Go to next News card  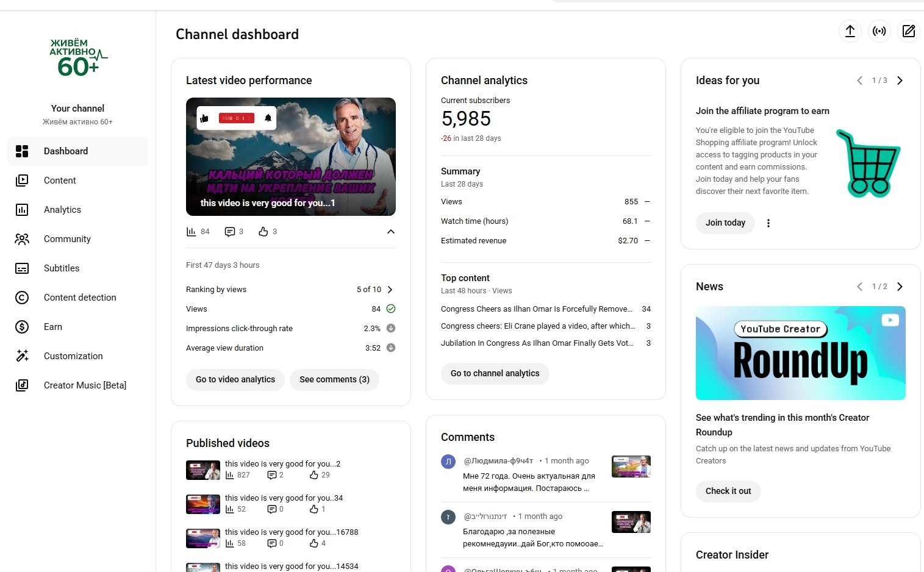(x=900, y=287)
